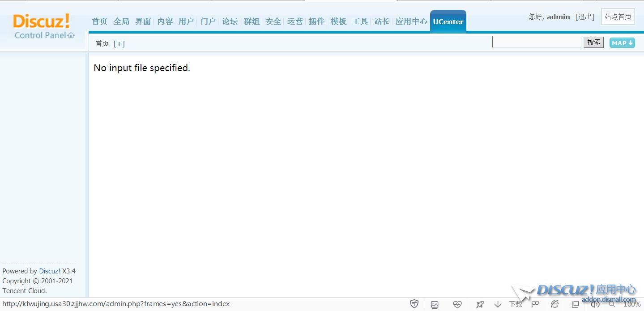Click the home icon beside Control Panel

[x=71, y=35]
